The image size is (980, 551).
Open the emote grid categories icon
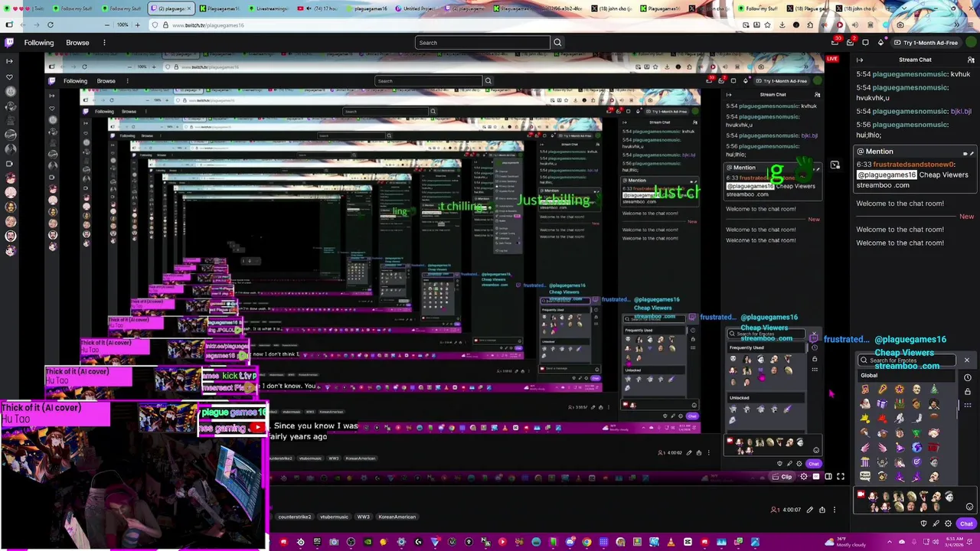(968, 405)
